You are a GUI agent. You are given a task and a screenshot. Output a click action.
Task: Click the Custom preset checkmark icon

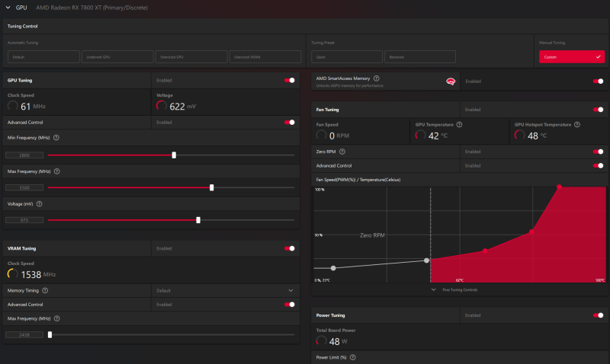[598, 57]
